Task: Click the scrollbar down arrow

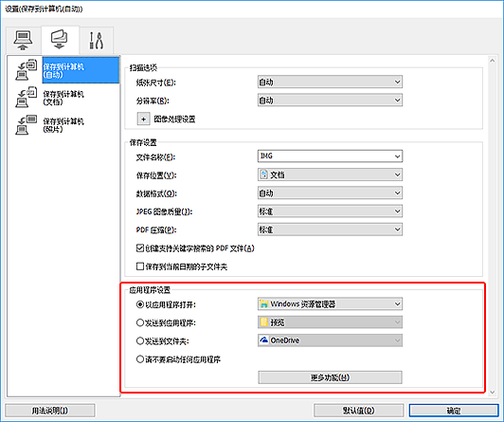Action: 492,392
